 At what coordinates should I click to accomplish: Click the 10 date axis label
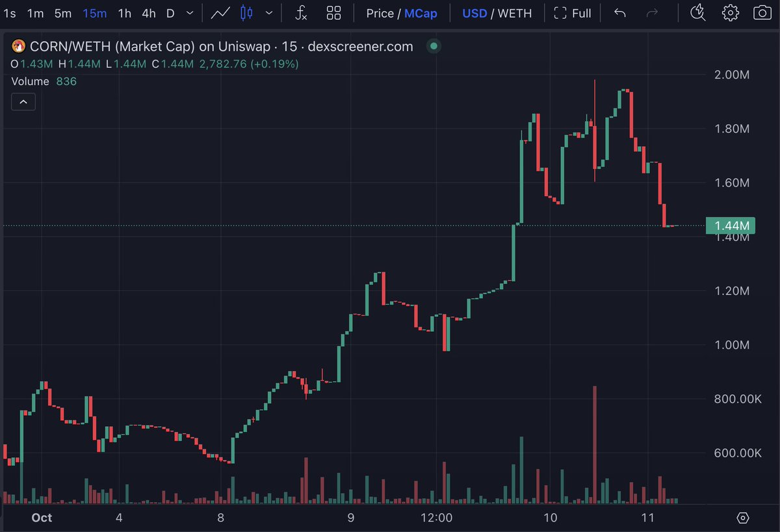[551, 518]
